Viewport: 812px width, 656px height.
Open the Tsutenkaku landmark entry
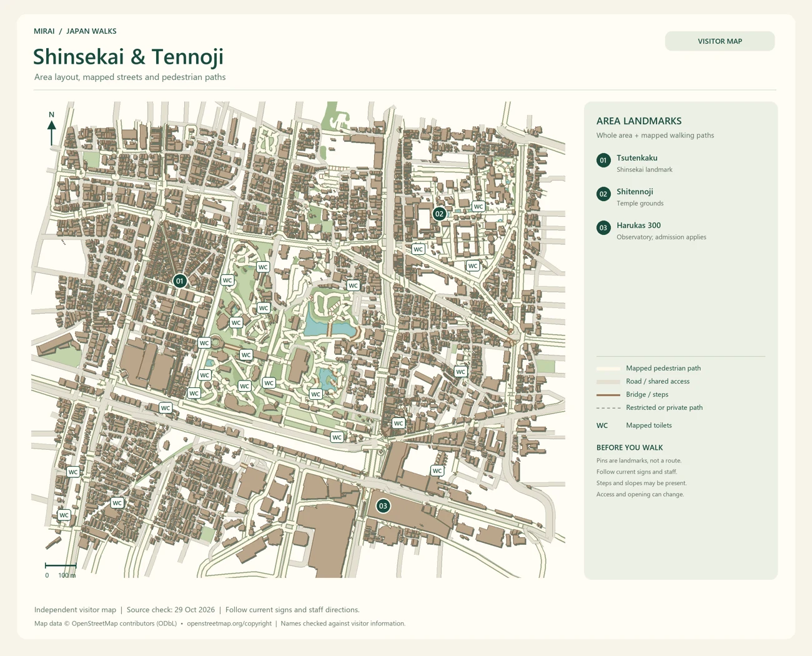[x=637, y=158]
